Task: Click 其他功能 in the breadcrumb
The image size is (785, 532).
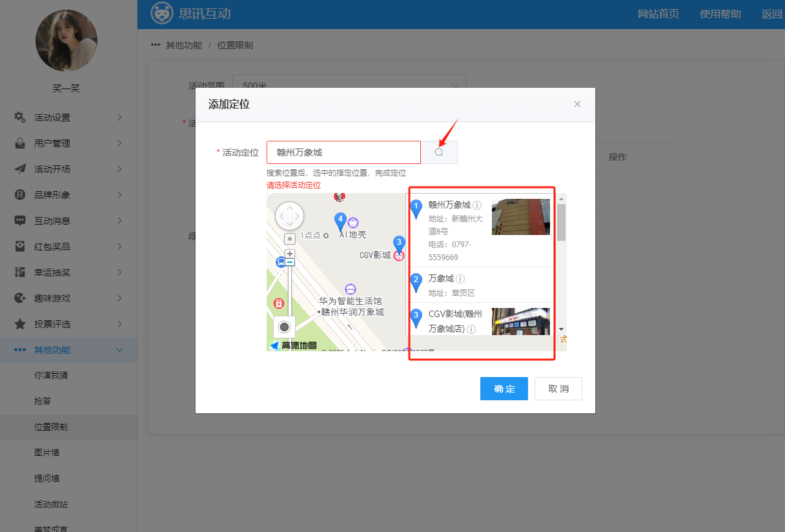Action: pos(184,45)
